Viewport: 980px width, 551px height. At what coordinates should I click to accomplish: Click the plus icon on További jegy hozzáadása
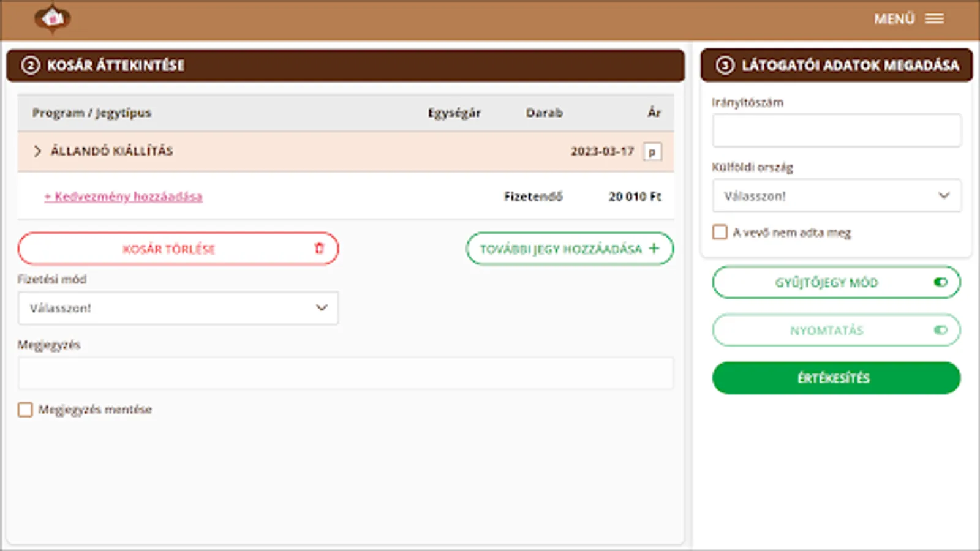pyautogui.click(x=654, y=248)
